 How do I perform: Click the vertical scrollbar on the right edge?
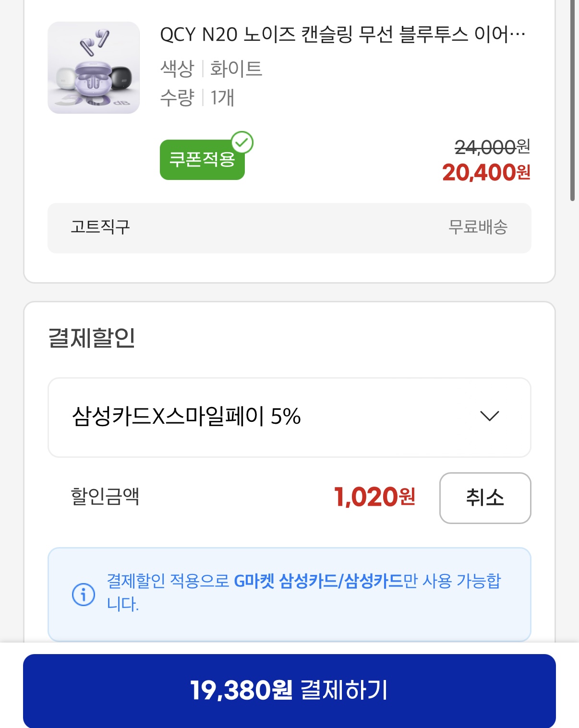(572, 101)
